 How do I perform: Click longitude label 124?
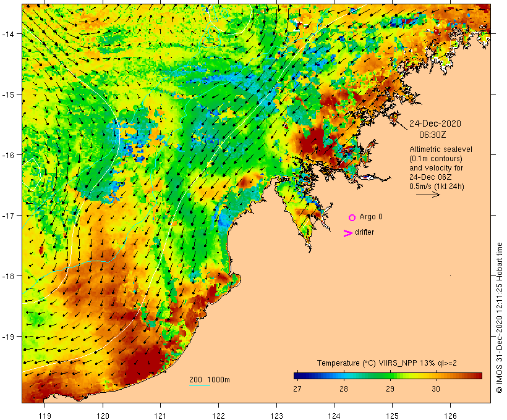[334, 416]
